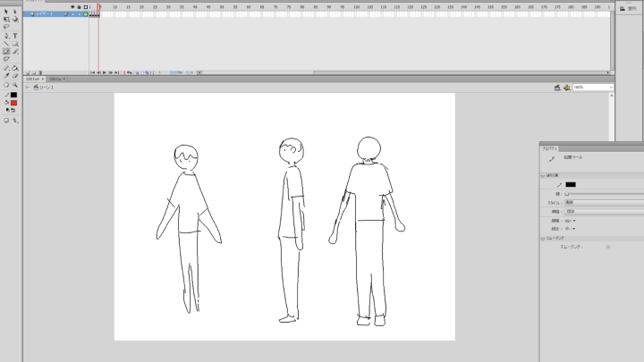Switch to the second document tab
This screenshot has height=362, width=644.
point(55,79)
